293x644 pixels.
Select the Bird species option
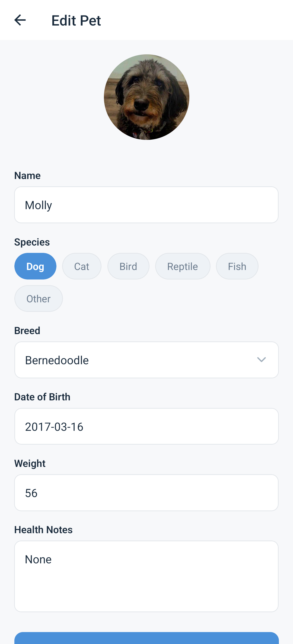click(x=128, y=266)
